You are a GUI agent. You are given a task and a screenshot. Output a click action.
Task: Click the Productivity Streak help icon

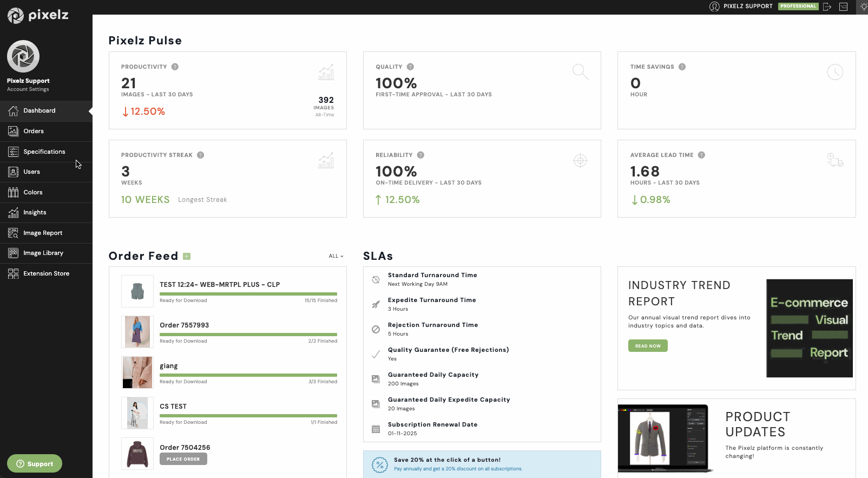pos(200,155)
